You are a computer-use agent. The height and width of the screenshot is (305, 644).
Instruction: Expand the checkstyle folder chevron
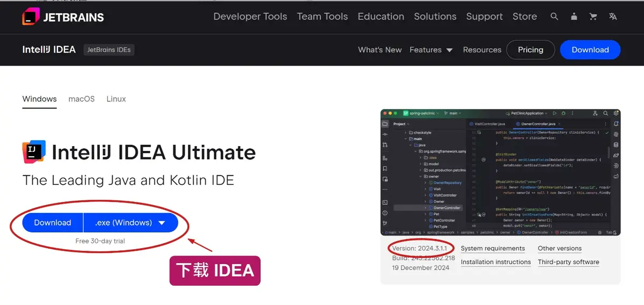click(x=405, y=133)
